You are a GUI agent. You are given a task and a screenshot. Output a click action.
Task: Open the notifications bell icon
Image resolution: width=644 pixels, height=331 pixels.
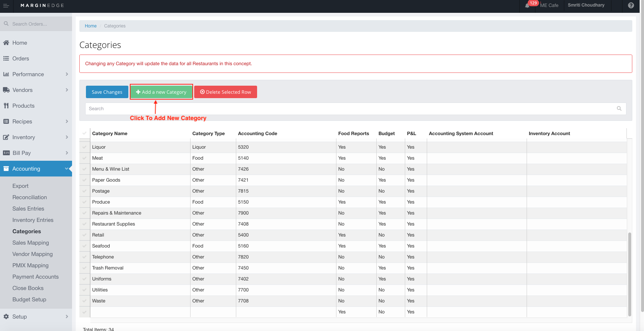(527, 5)
